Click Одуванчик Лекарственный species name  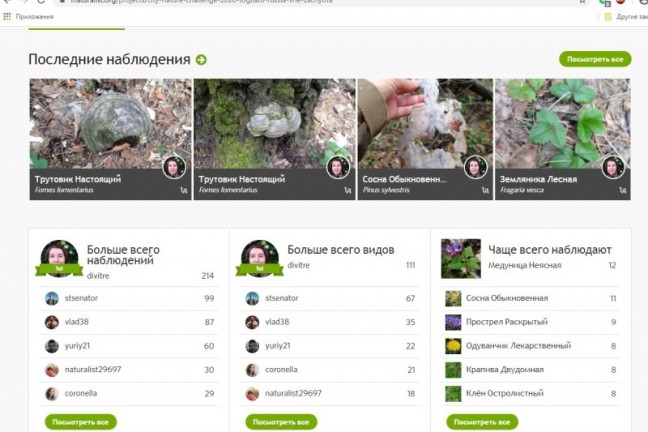(x=519, y=346)
